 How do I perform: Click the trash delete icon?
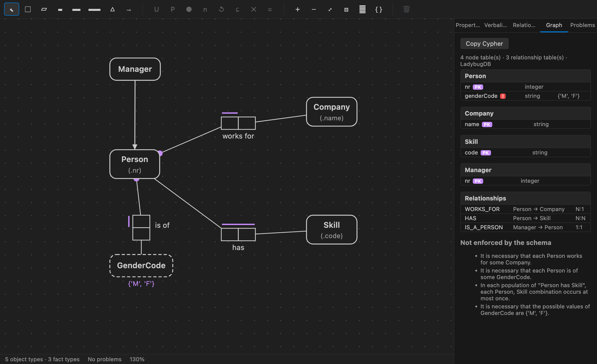click(407, 9)
